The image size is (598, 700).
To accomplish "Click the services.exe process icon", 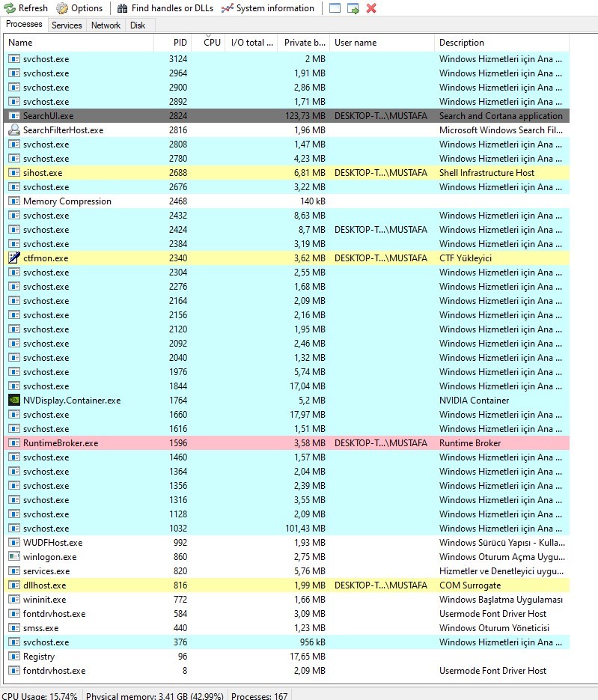I will (14, 571).
